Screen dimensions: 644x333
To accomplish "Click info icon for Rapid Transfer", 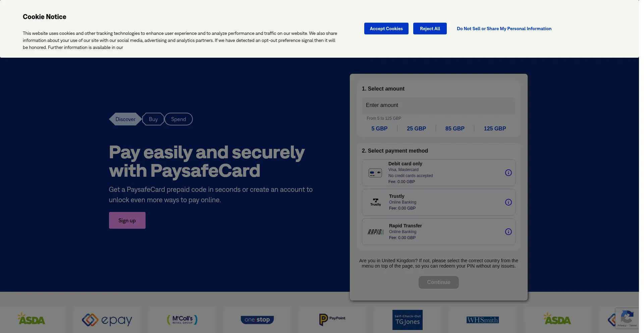I will pyautogui.click(x=508, y=232).
